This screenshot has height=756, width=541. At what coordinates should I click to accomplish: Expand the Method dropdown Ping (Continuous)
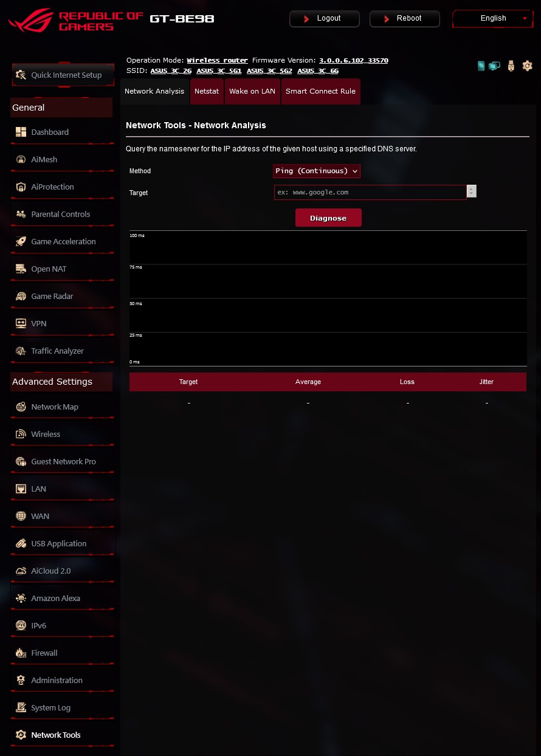[317, 171]
